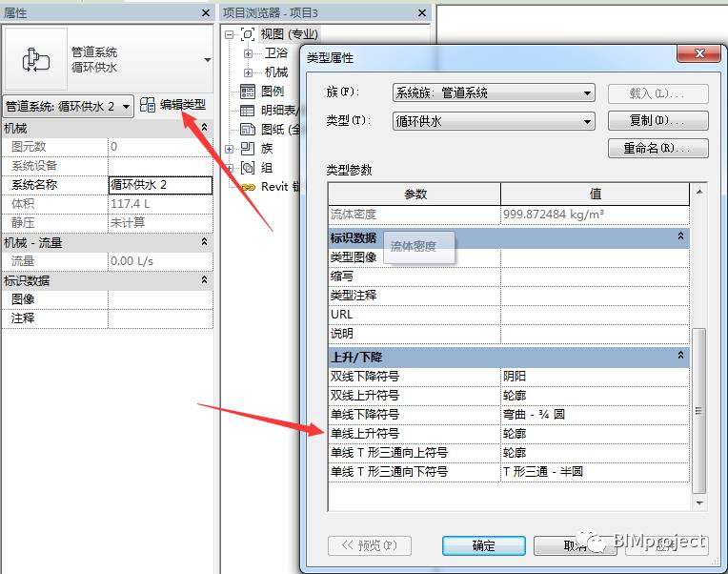The height and width of the screenshot is (574, 728).
Task: Select the 图例 item in project browser
Action: coord(273,91)
